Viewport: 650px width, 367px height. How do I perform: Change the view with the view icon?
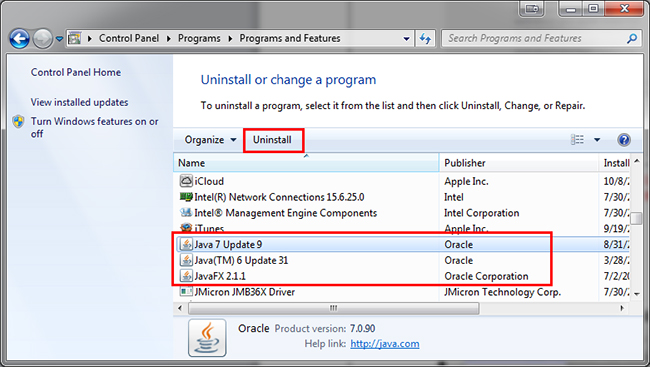[577, 140]
